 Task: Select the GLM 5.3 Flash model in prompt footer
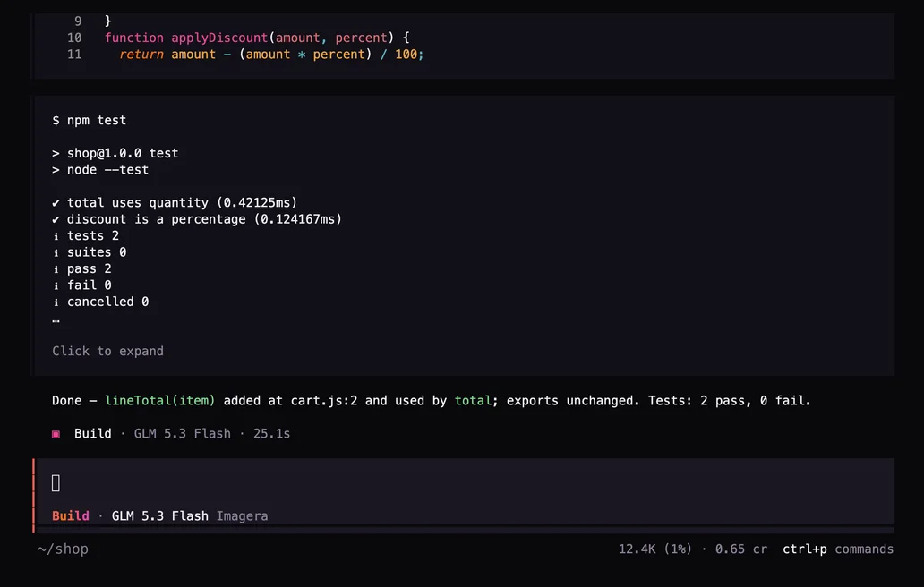click(159, 515)
